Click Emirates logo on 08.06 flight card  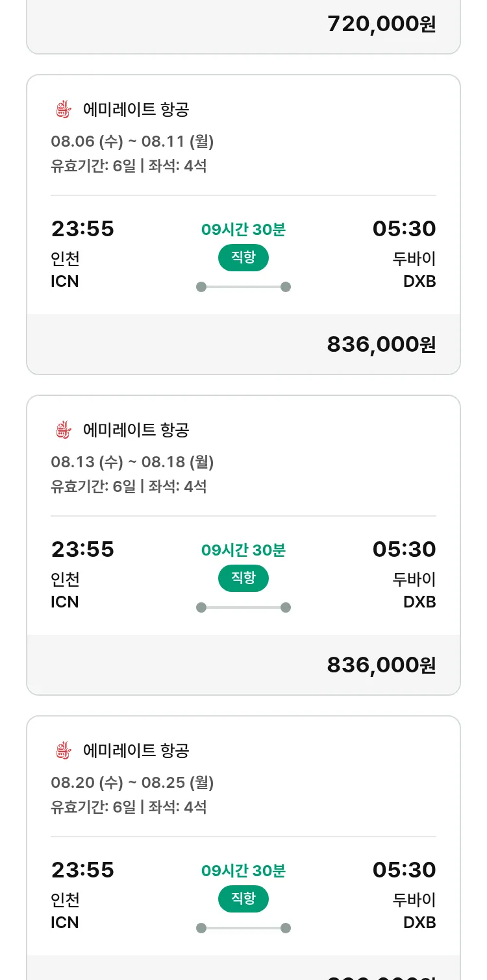pyautogui.click(x=63, y=109)
